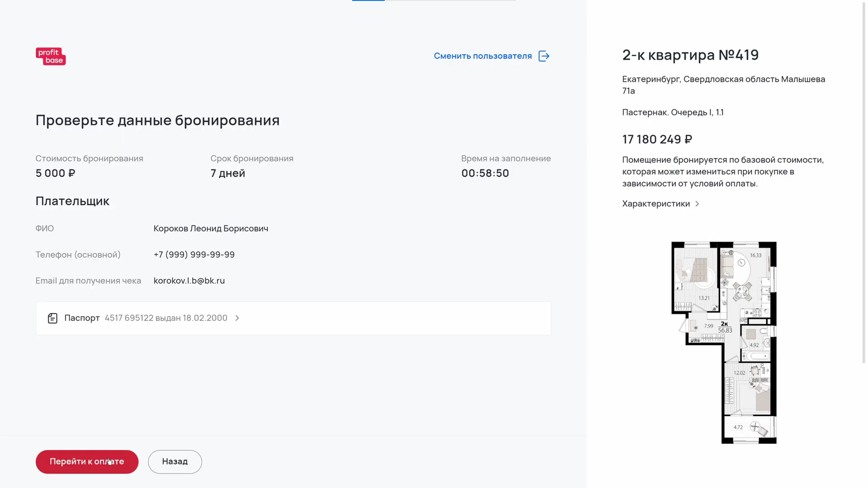This screenshot has width=868, height=488.
Task: Go back with the Назад button
Action: pyautogui.click(x=175, y=461)
